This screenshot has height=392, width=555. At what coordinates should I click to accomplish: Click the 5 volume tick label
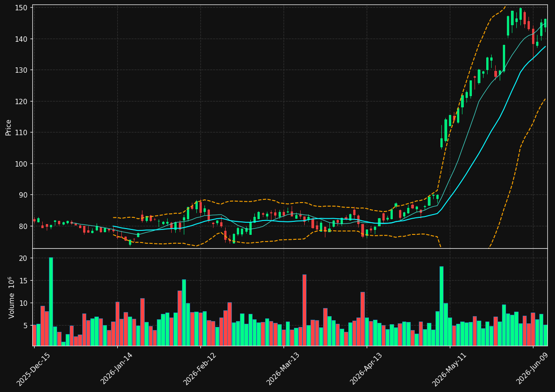[26, 326]
